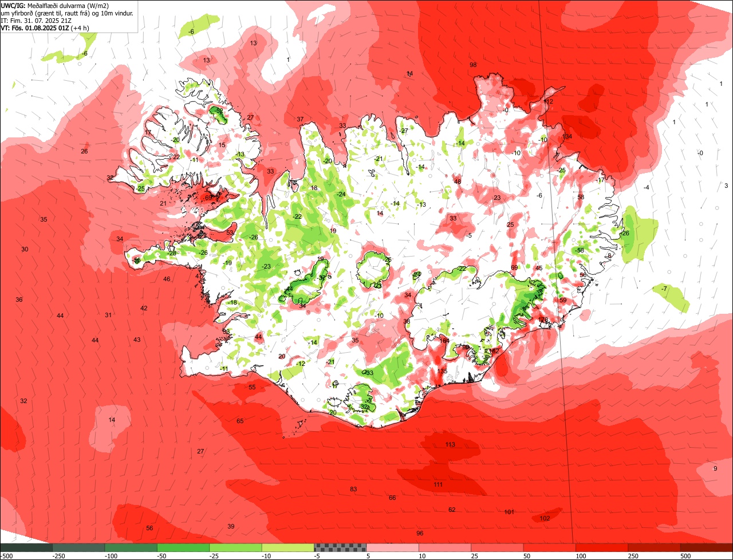This screenshot has height=560, width=733.
Task: Click the '250' legend scale label
Action: click(633, 556)
